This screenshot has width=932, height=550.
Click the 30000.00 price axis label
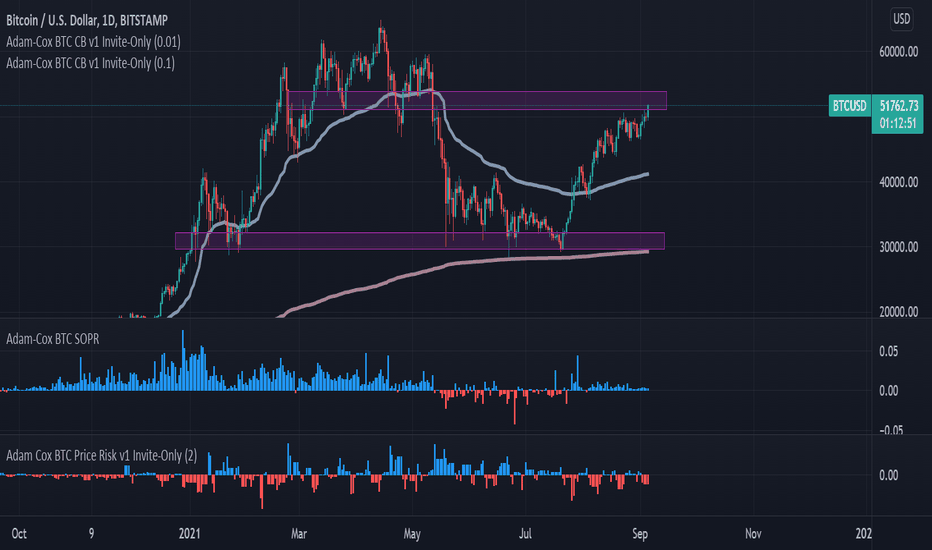pyautogui.click(x=899, y=247)
